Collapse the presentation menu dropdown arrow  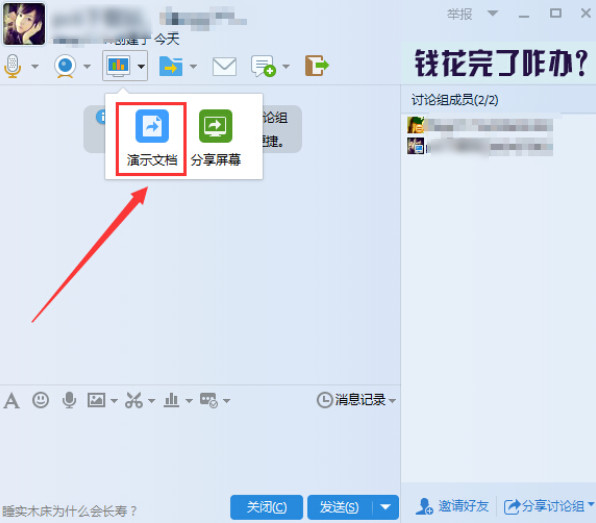141,67
